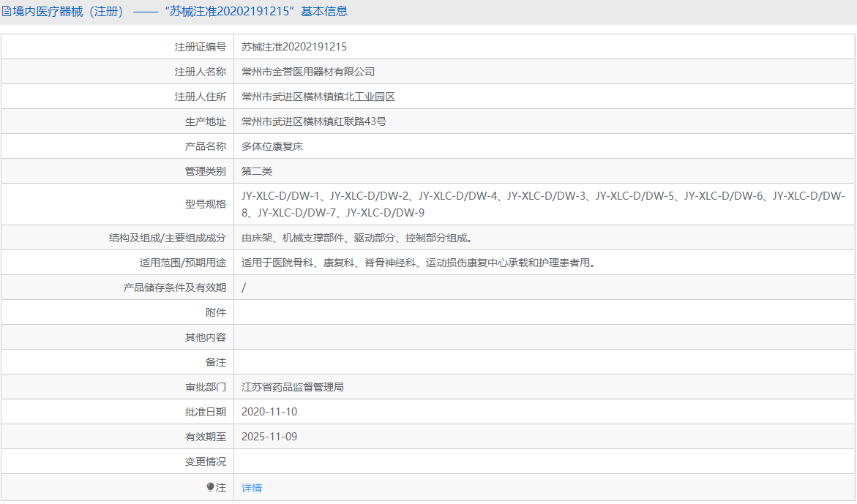Click approval department 江苏省药品监督管理局
Viewport: 857px width, 504px height.
293,387
